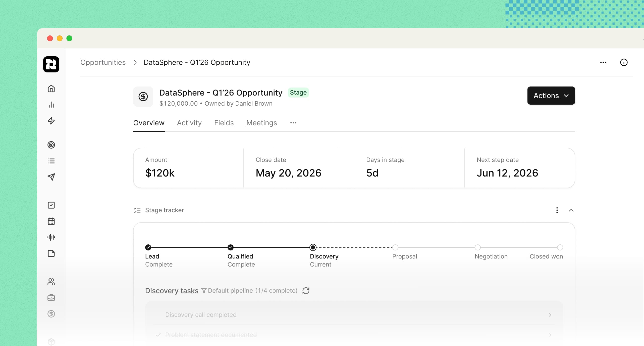644x346 pixels.
Task: Open the bar chart reports icon
Action: (x=51, y=105)
